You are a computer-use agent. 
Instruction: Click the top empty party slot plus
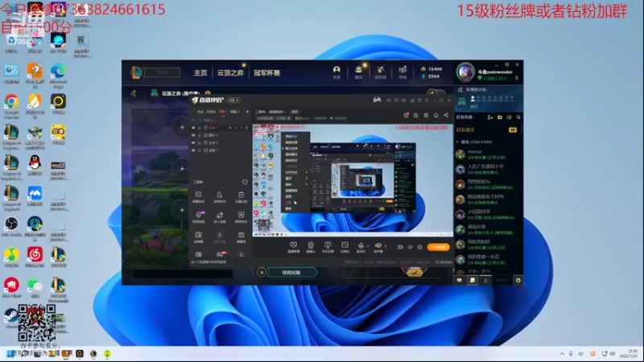coord(182,127)
